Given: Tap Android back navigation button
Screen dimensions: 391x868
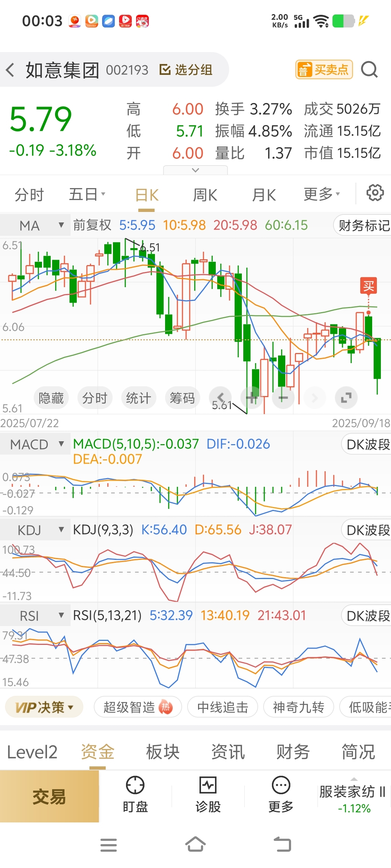Looking at the screenshot, I should tap(282, 844).
